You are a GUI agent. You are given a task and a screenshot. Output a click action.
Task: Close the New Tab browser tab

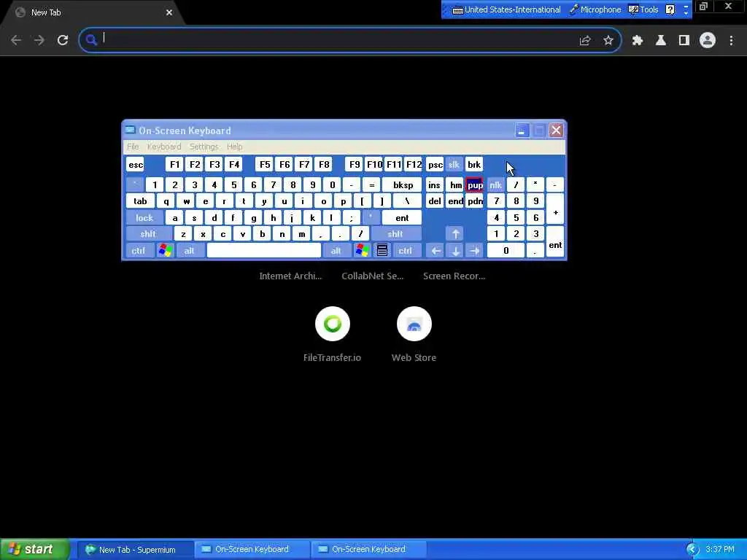pyautogui.click(x=169, y=12)
